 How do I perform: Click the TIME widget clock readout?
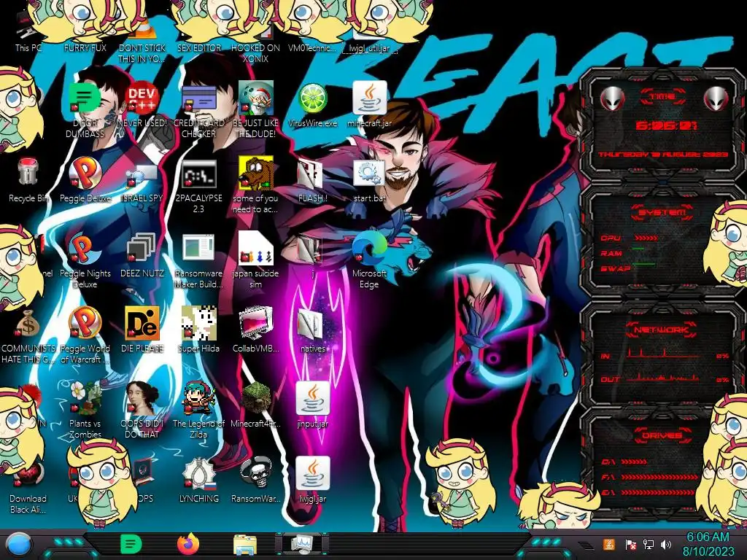point(665,125)
